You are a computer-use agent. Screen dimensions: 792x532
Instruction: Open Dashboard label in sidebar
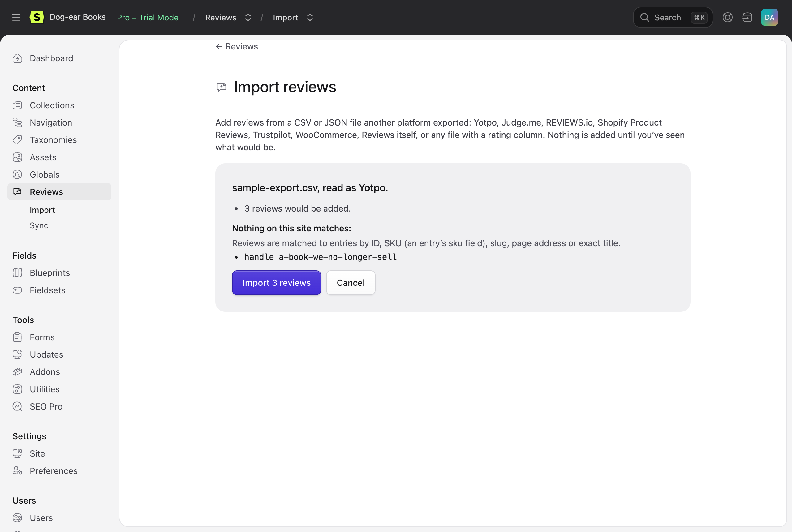[51, 58]
